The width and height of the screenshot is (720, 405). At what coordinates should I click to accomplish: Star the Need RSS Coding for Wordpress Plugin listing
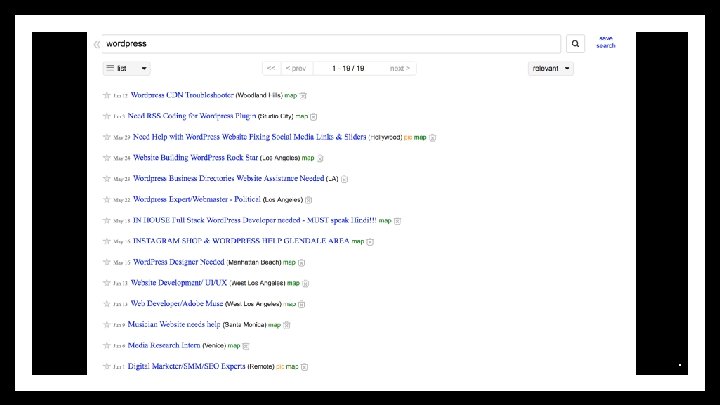[x=107, y=116]
